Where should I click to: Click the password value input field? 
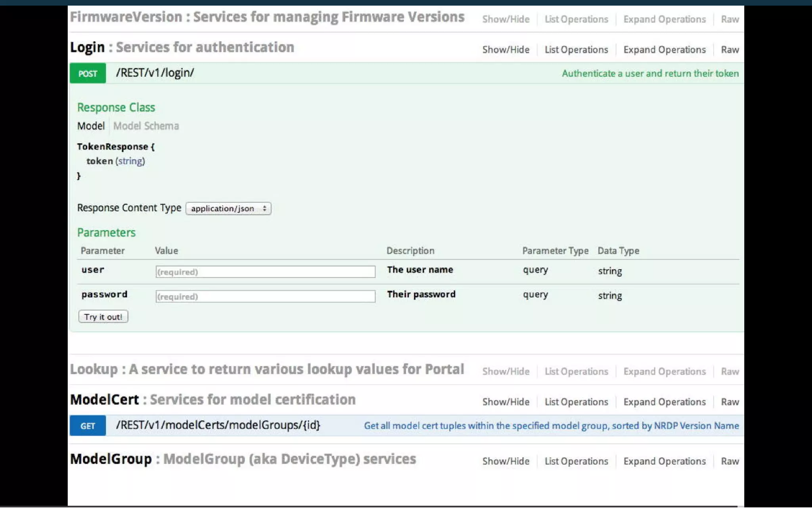pyautogui.click(x=265, y=296)
